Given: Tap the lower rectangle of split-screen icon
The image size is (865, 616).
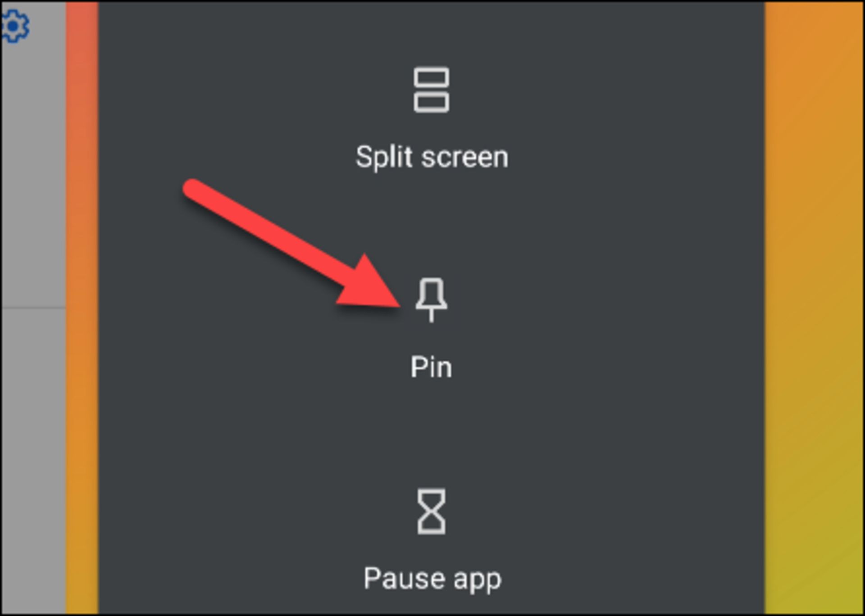Looking at the screenshot, I should coord(431,102).
